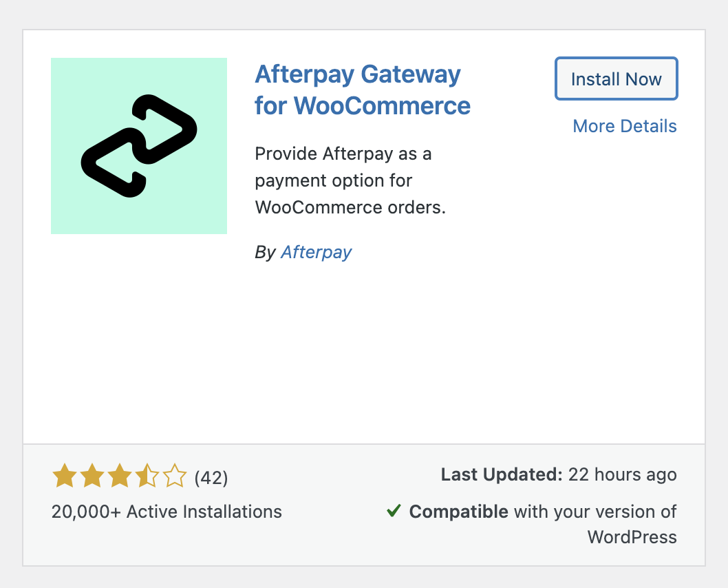Screen dimensions: 728x588
Task: Select the third rating star
Action: 119,476
